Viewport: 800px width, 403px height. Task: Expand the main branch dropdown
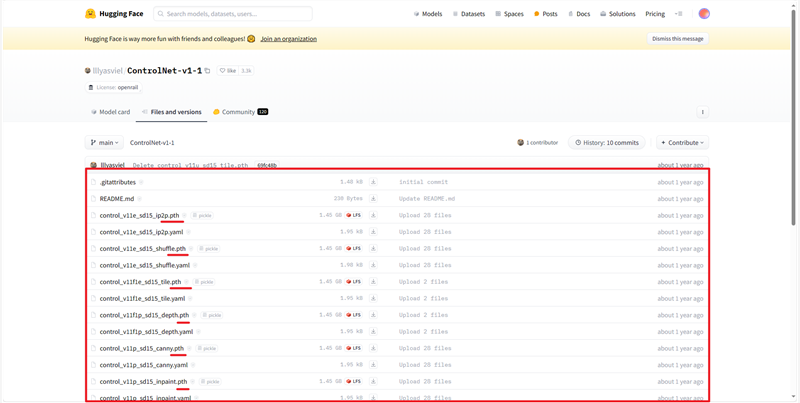[105, 143]
